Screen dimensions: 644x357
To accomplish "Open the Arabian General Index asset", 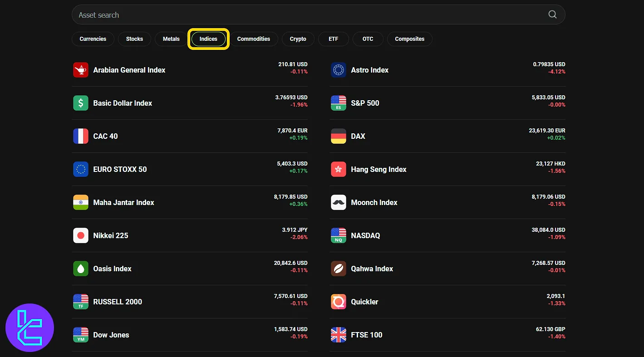I will pos(129,70).
